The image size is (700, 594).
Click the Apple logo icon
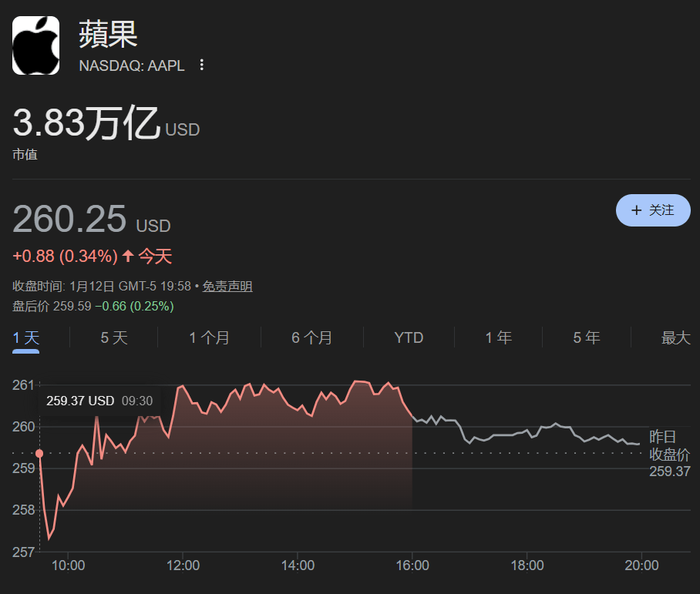[x=35, y=46]
